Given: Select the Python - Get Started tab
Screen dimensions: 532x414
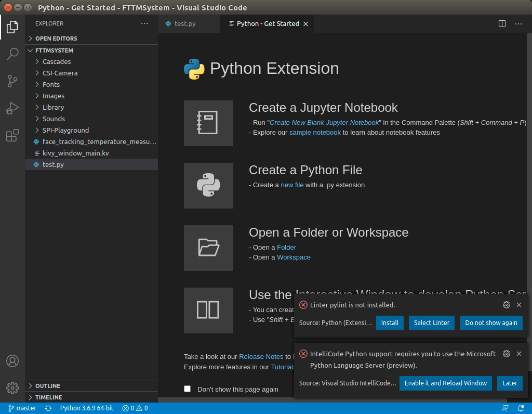Looking at the screenshot, I should click(x=267, y=24).
